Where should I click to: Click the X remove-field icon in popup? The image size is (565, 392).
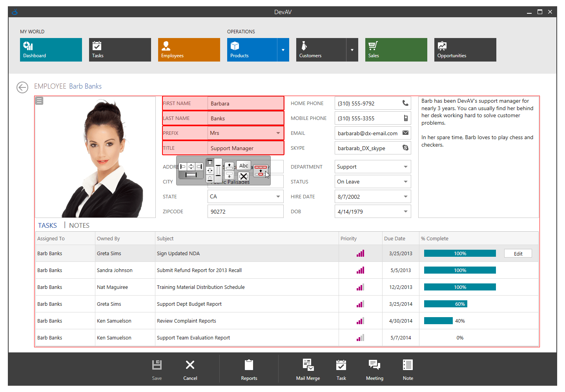coord(244,175)
